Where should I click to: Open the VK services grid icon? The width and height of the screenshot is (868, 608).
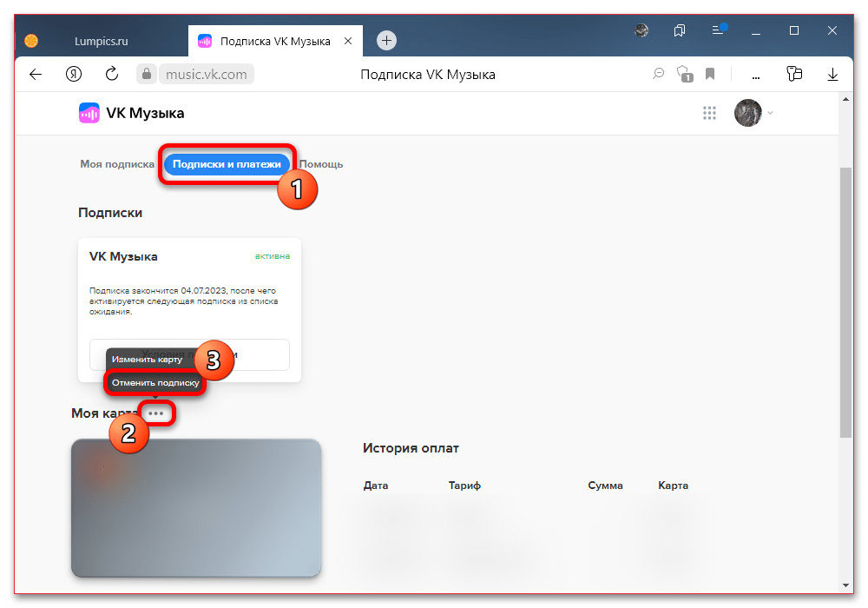coord(709,113)
